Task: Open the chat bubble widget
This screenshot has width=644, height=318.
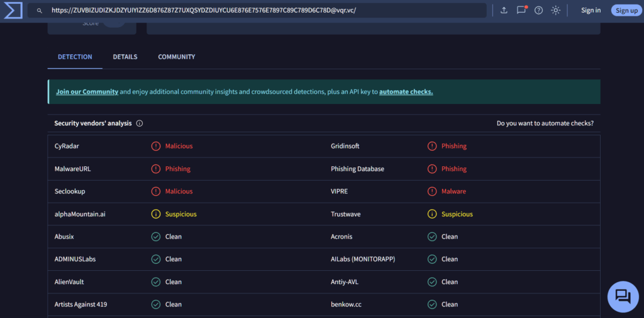Action: pos(623,297)
